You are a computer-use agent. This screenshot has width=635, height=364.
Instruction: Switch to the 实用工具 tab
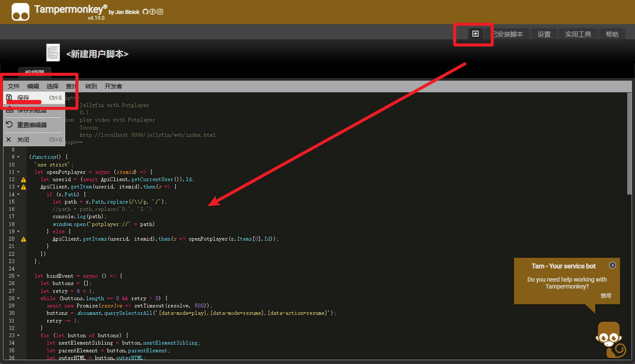coord(578,34)
